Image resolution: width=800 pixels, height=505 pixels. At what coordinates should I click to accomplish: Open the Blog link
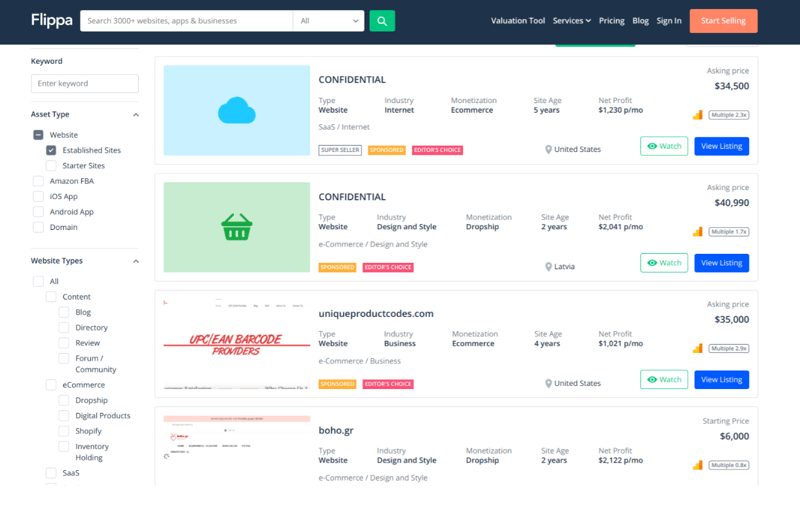pyautogui.click(x=640, y=21)
